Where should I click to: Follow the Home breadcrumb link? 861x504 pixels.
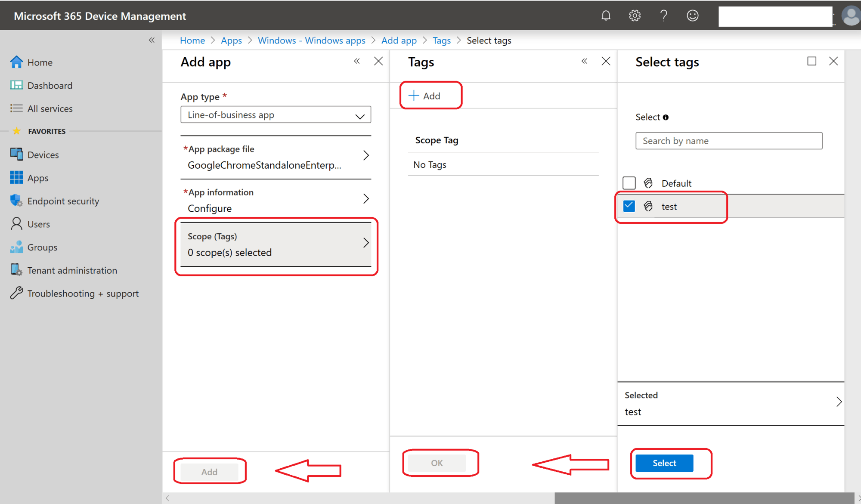[192, 40]
